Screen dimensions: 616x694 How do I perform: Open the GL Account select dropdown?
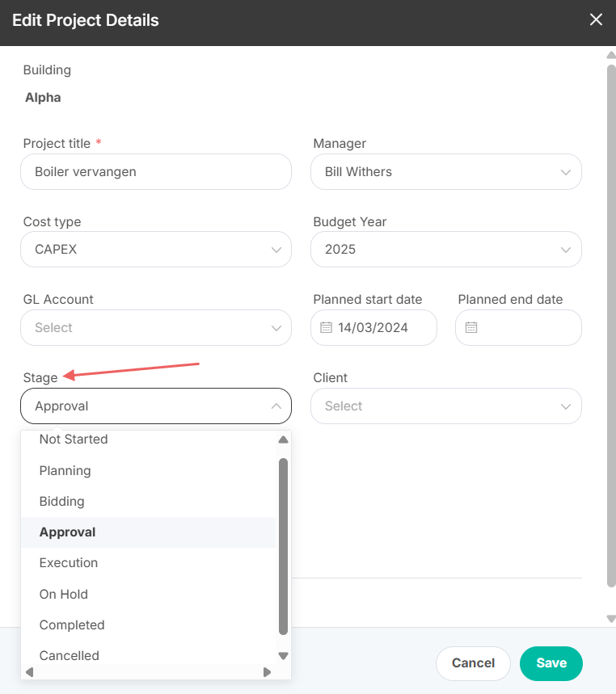(x=156, y=327)
